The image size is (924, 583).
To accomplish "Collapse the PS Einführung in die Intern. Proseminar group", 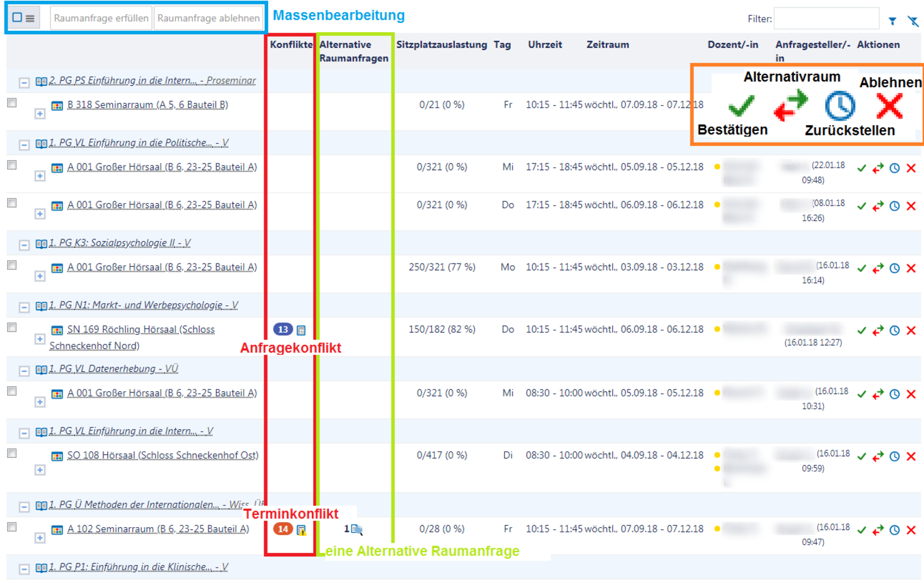I will [24, 83].
